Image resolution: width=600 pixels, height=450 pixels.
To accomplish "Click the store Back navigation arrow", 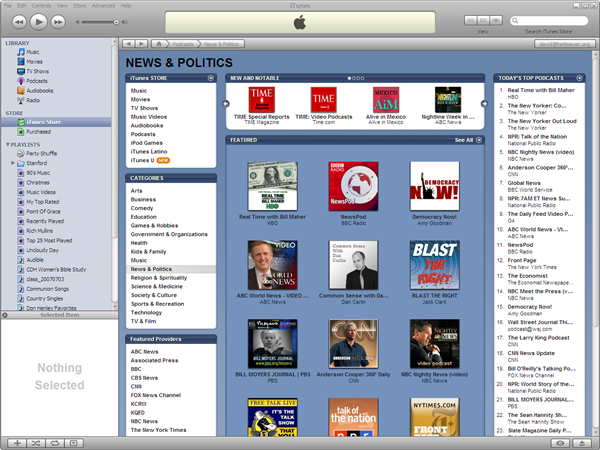I will click(x=129, y=44).
